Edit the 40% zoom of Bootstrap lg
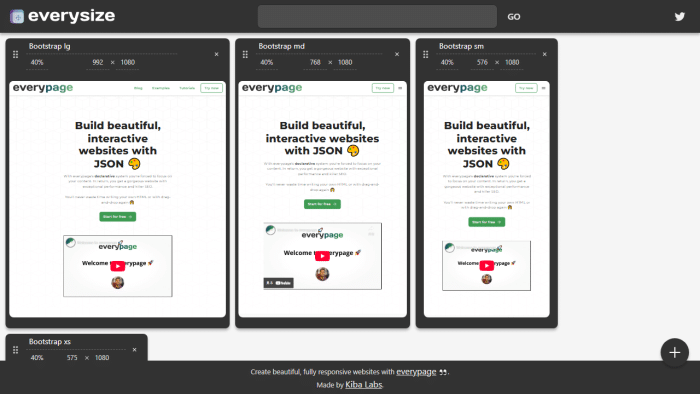This screenshot has height=394, width=700. [38, 62]
